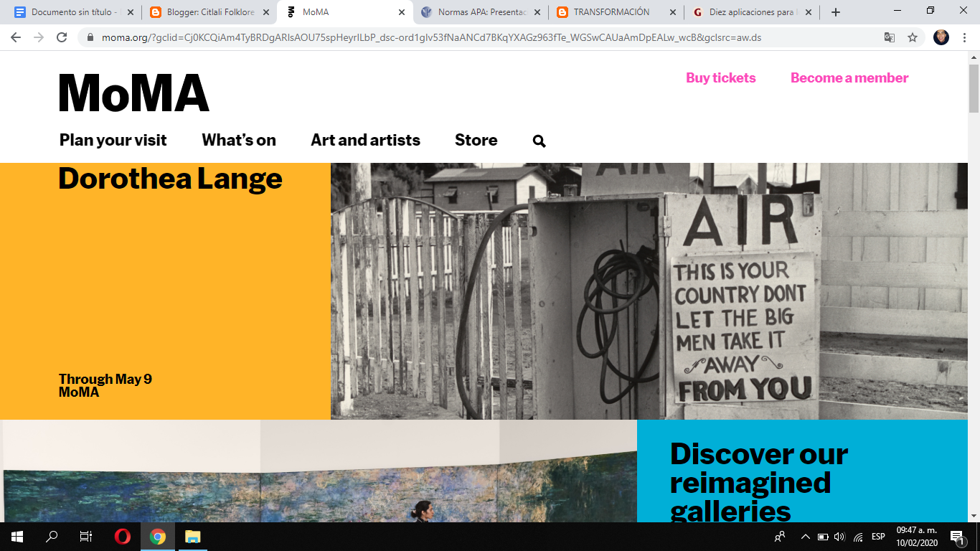
Task: Go back using the browser back arrow
Action: click(x=16, y=37)
